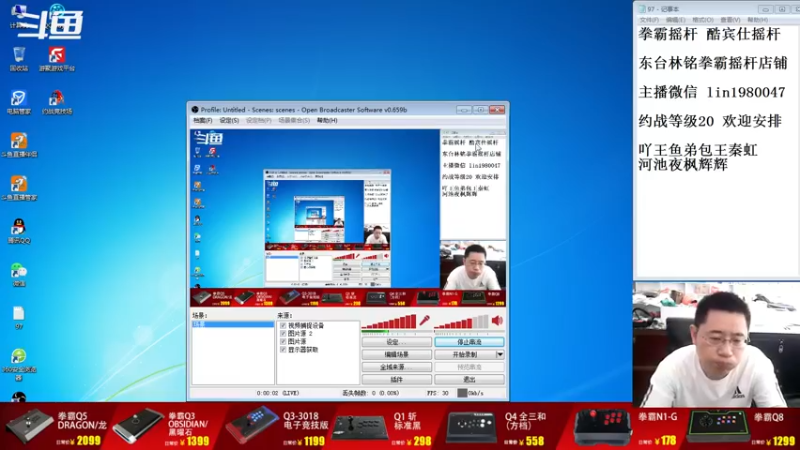Click the Notepad line 约战等级20 欢迎安排
This screenshot has width=800, height=450.
click(710, 121)
